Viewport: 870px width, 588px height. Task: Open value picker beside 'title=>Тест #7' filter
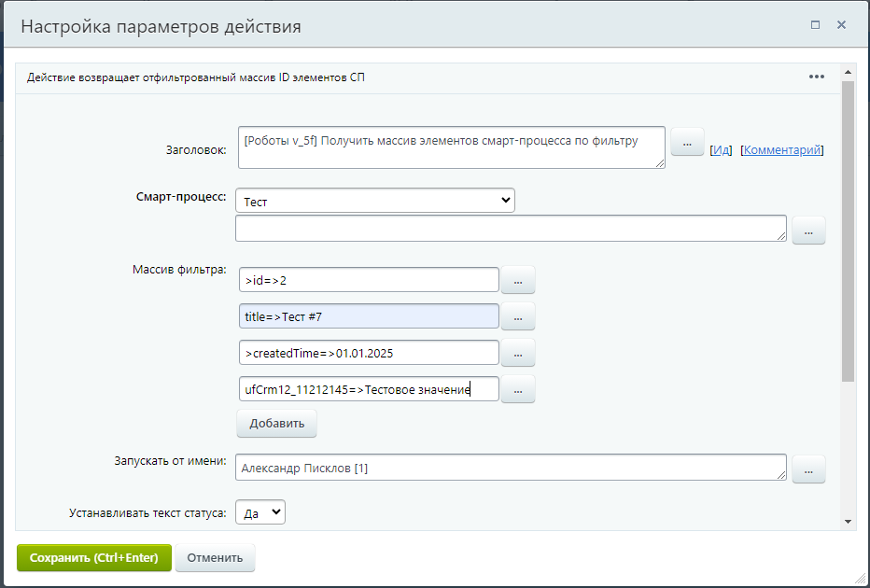pyautogui.click(x=518, y=316)
